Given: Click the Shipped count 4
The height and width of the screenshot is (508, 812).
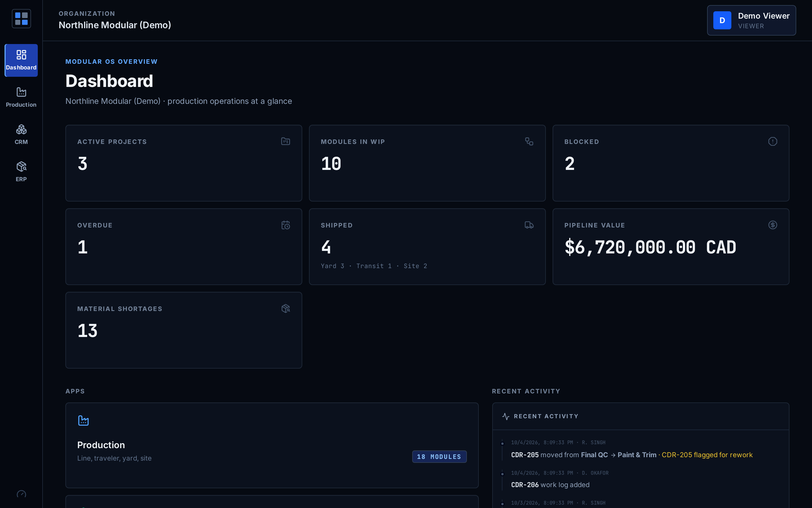Looking at the screenshot, I should pyautogui.click(x=326, y=247).
